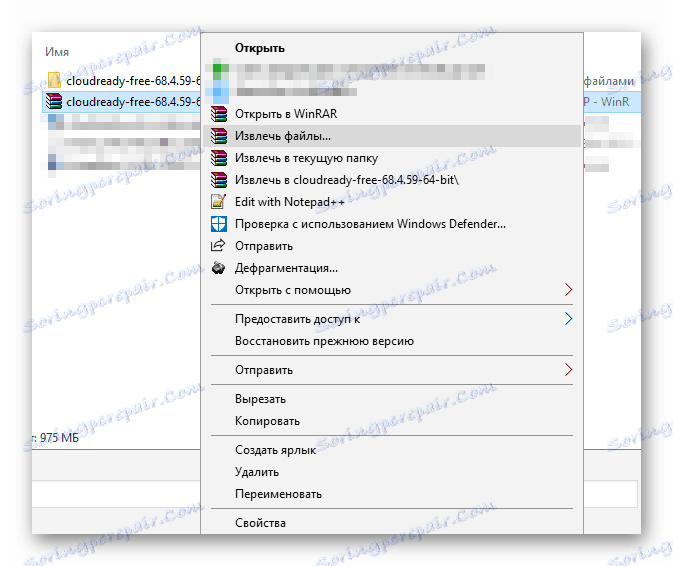Click the WinRAR icon beside Открыть в WinRAR
Image resolution: width=673 pixels, height=566 pixels.
click(x=219, y=114)
